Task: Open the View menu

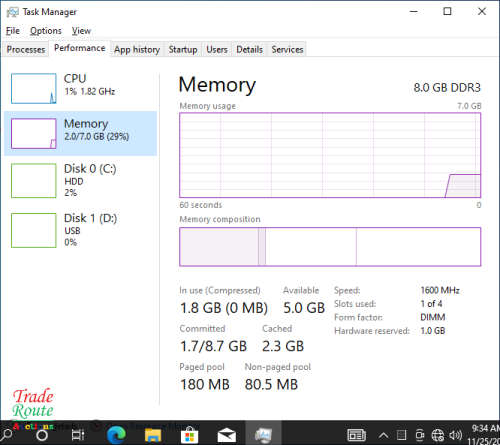Action: [x=81, y=31]
